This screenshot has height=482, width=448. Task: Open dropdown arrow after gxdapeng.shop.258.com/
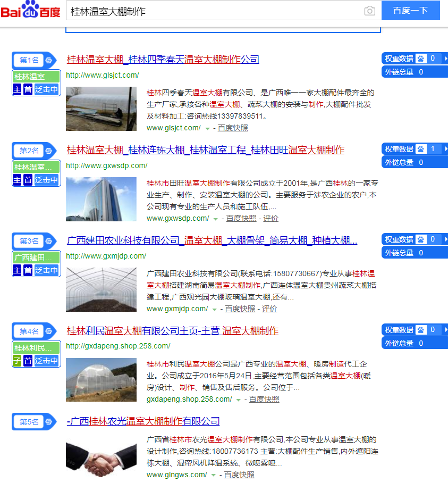click(x=238, y=400)
